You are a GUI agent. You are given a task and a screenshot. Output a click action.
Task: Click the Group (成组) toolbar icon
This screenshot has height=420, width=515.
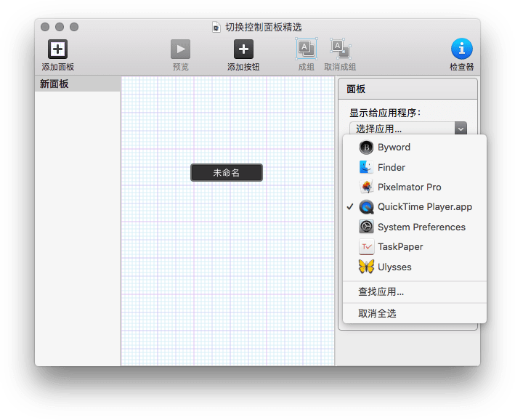pyautogui.click(x=306, y=49)
